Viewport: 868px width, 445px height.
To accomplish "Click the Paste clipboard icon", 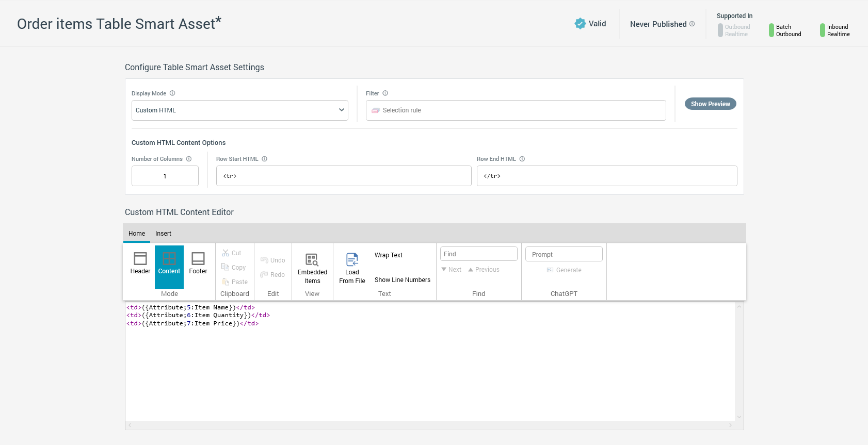I will click(x=226, y=282).
